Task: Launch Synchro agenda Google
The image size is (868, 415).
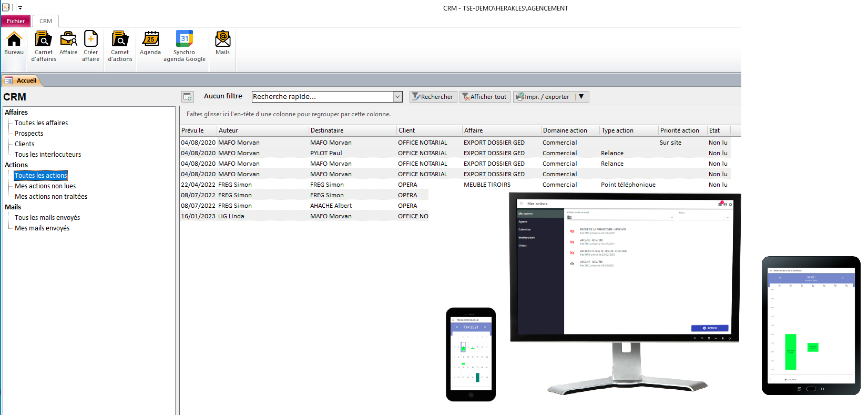Action: pyautogui.click(x=185, y=46)
